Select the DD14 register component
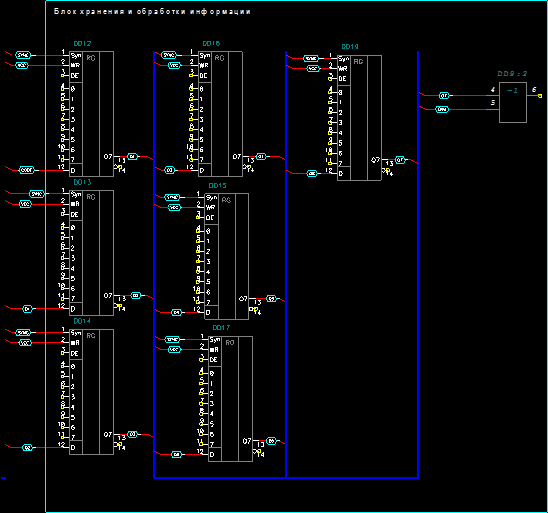The image size is (548, 513). [91, 392]
